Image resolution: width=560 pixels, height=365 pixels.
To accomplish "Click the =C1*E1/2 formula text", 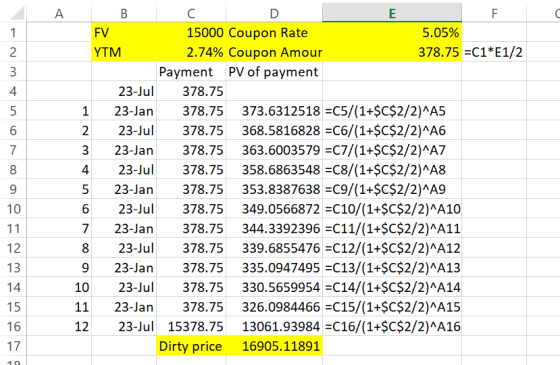I will pyautogui.click(x=493, y=52).
